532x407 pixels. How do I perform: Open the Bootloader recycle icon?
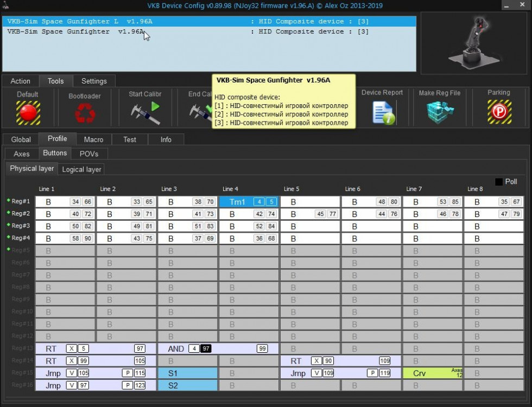pyautogui.click(x=85, y=113)
